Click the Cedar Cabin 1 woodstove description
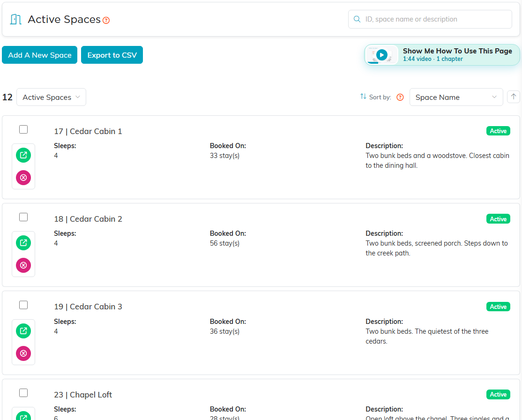 tap(437, 160)
